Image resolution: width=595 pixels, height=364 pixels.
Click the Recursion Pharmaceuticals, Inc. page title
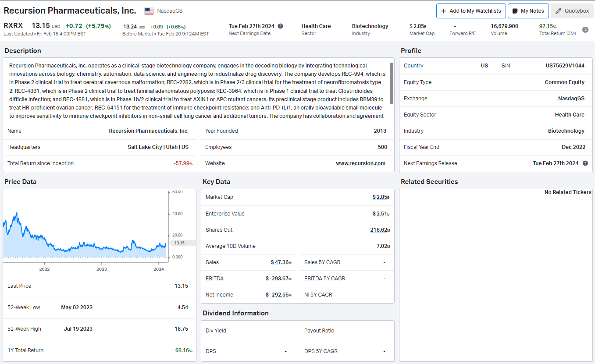click(x=70, y=11)
